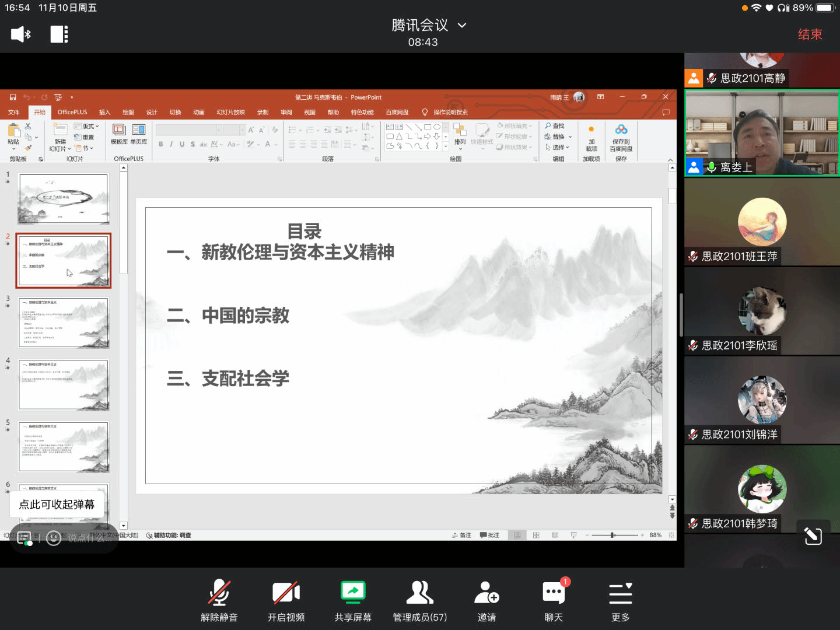Image resolution: width=840 pixels, height=630 pixels.
Task: Toggle the layout view icon beside the speaker
Action: pos(59,34)
